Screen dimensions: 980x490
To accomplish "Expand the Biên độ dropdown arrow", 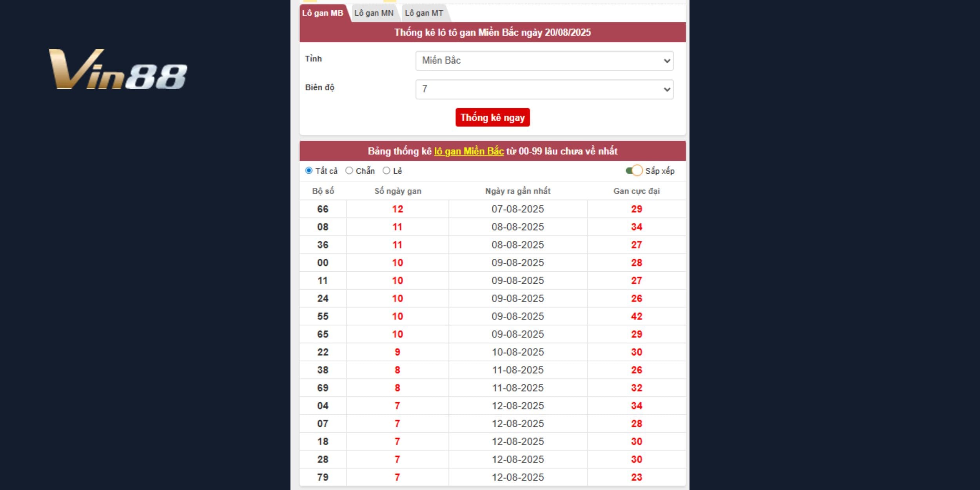I will [x=666, y=89].
